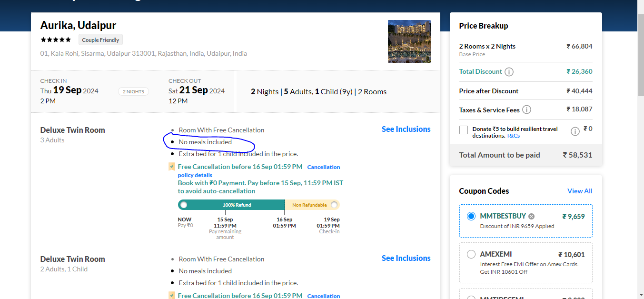
Task: Click the check-in date Thu 19 Sep 2024
Action: coord(69,90)
